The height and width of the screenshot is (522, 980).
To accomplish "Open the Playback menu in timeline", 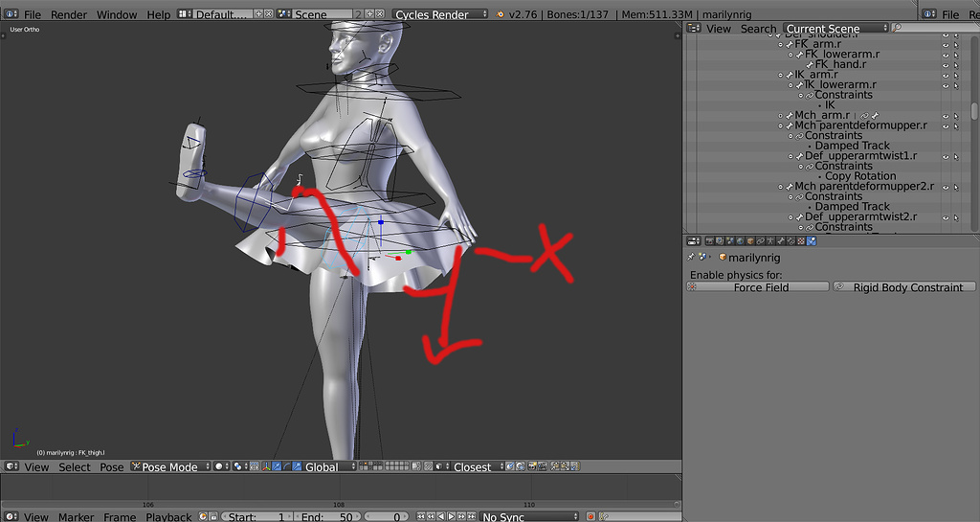I will click(x=168, y=517).
